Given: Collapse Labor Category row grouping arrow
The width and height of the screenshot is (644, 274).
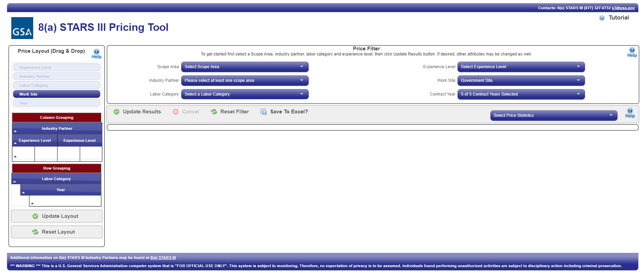Looking at the screenshot, I should [x=14, y=182].
